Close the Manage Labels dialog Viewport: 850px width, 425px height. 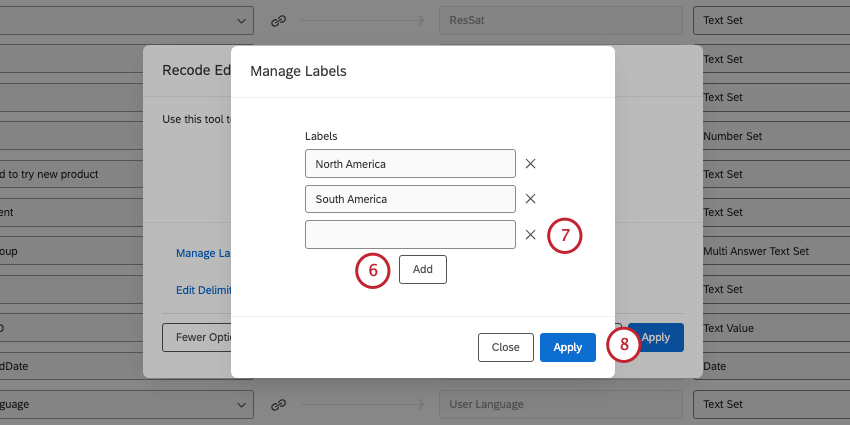(x=505, y=347)
